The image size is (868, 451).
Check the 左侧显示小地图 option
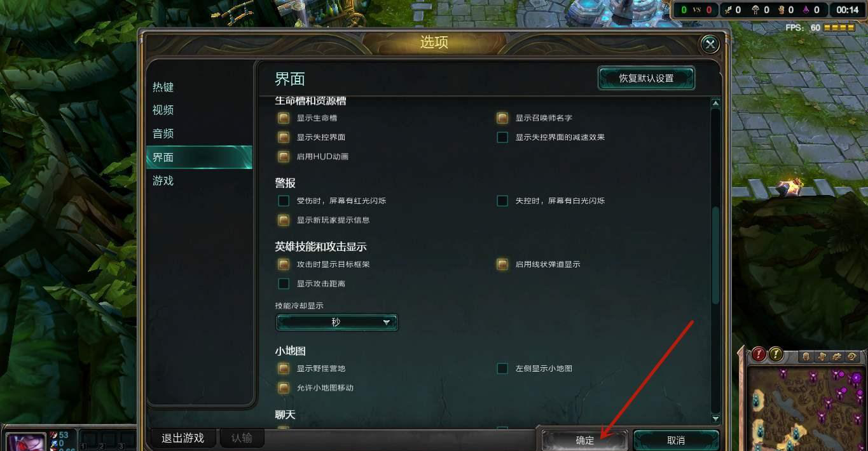pyautogui.click(x=502, y=368)
